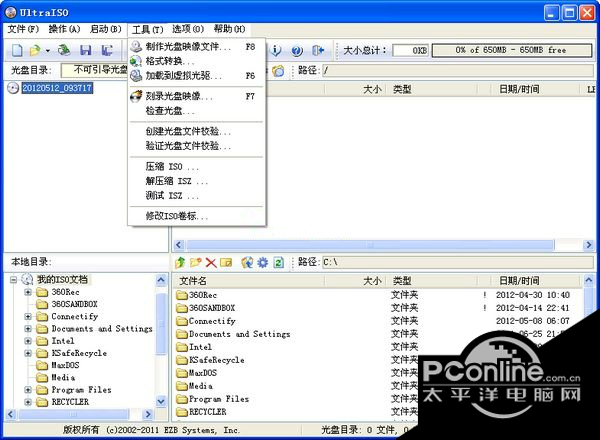Click left arrow of local tree horizontal scrollbar

click(x=11, y=414)
